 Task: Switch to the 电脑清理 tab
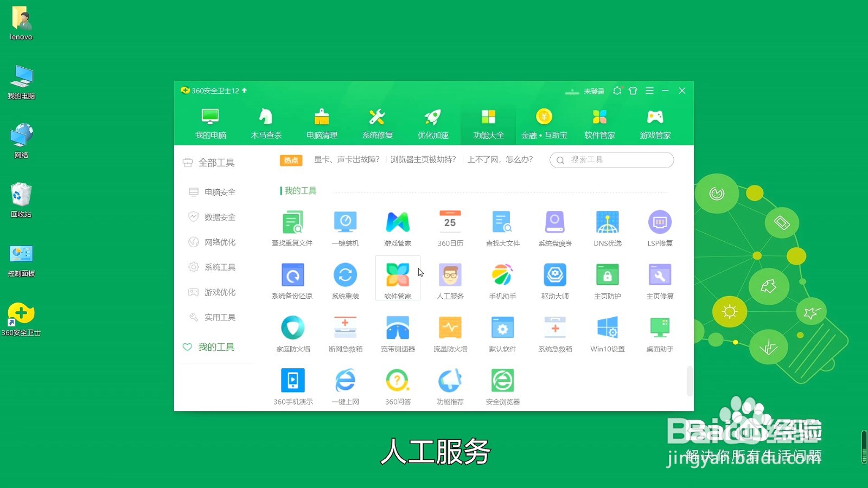click(x=322, y=124)
